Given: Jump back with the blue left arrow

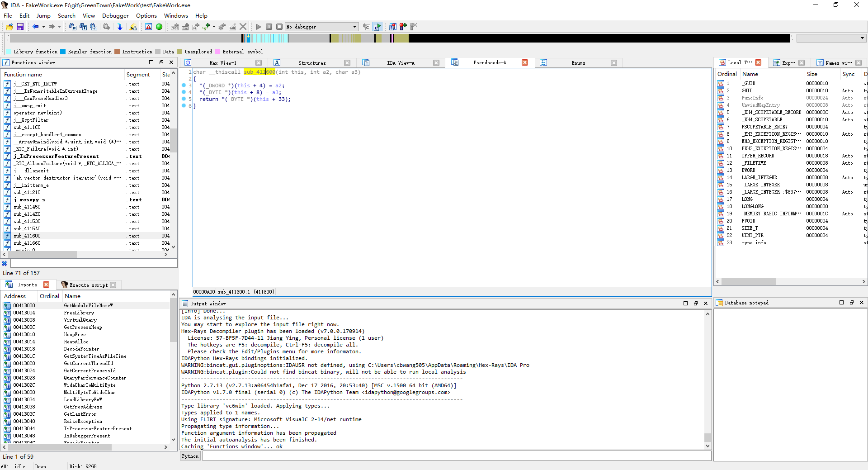Looking at the screenshot, I should (x=35, y=27).
